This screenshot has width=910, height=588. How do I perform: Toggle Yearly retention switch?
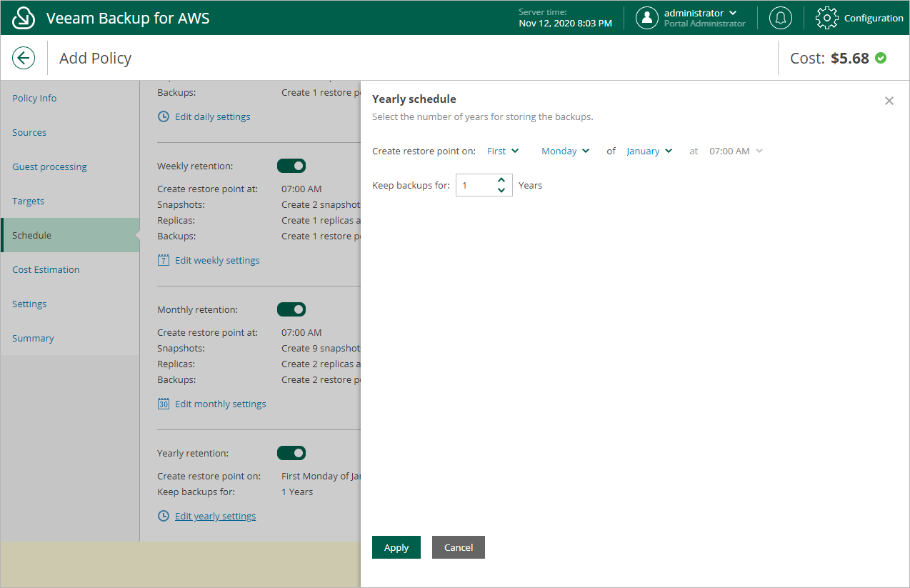pos(291,453)
